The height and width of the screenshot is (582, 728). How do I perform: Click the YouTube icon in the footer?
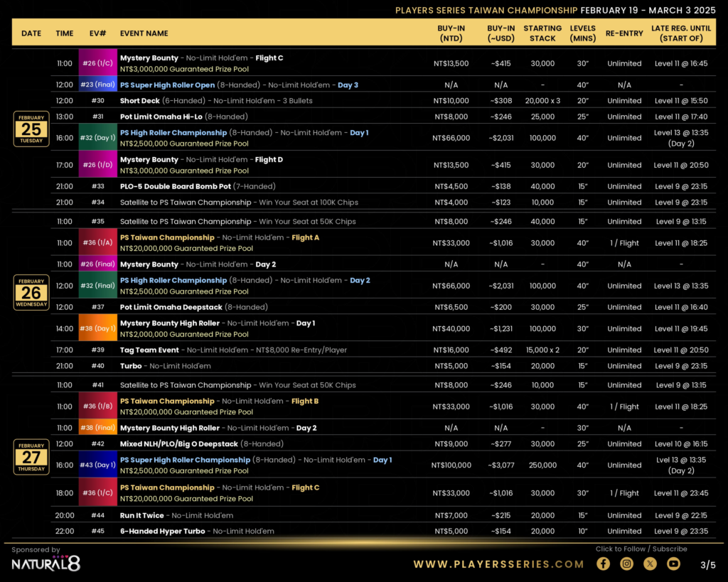pyautogui.click(x=673, y=564)
